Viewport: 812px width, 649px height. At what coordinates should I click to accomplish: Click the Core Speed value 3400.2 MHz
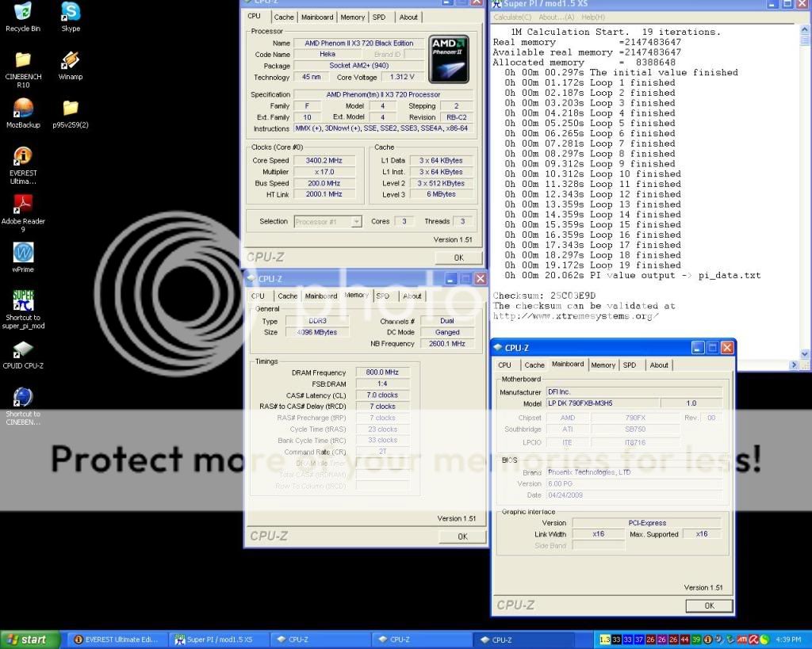[x=324, y=160]
